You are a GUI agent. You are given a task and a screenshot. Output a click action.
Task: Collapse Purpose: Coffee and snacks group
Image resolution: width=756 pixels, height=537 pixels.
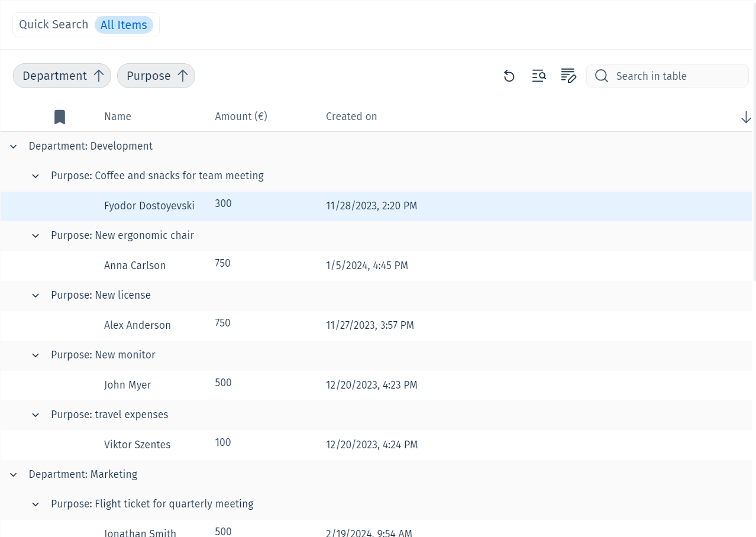[x=35, y=176]
